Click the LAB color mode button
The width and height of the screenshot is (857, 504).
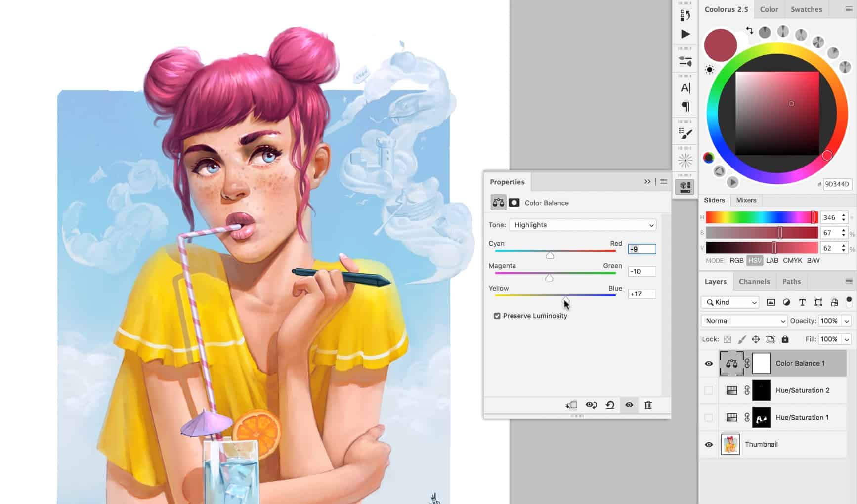point(772,260)
